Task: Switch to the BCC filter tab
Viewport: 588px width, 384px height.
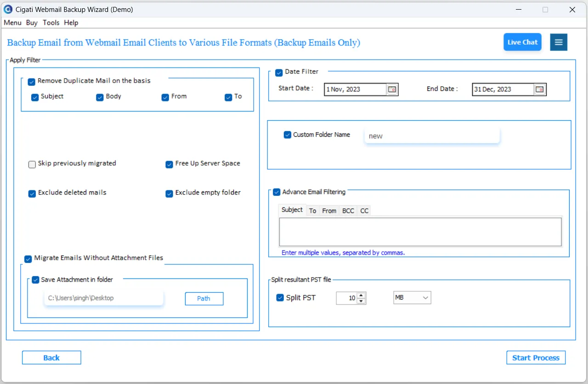Action: click(x=348, y=211)
